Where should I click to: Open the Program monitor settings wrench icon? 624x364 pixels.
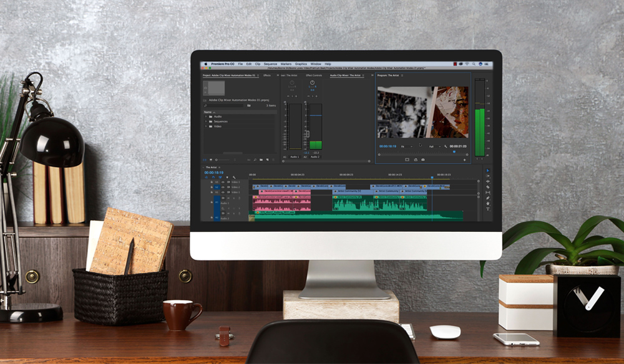446,146
